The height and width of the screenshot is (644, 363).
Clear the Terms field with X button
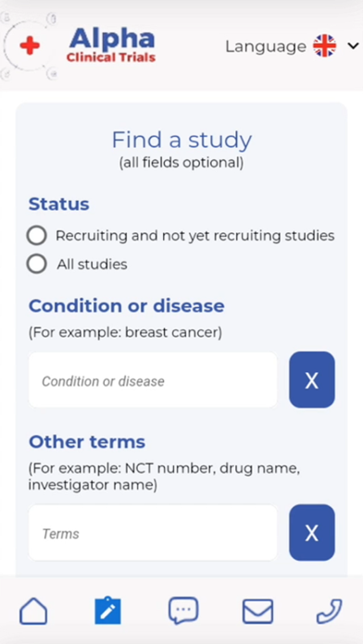(312, 532)
